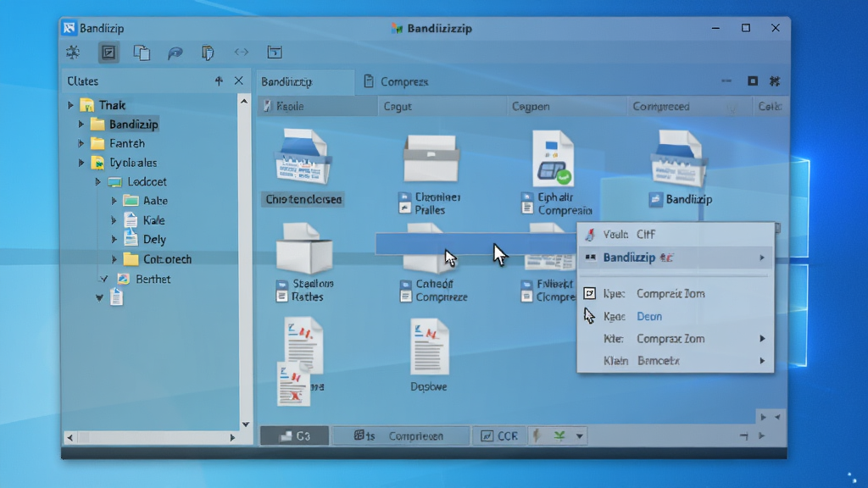Select the Bandizzip folder in tree

[125, 124]
